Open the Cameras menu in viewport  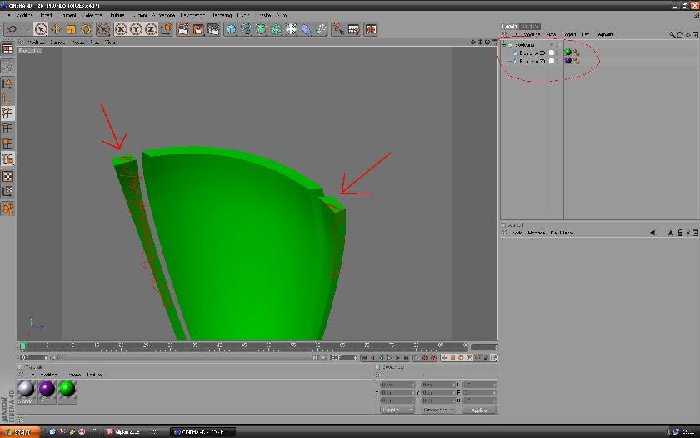(x=58, y=42)
